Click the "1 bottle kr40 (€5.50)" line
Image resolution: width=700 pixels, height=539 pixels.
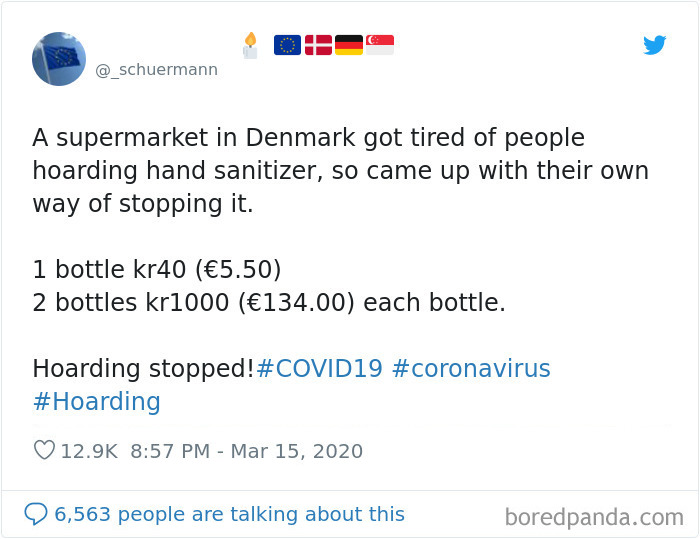coord(156,269)
